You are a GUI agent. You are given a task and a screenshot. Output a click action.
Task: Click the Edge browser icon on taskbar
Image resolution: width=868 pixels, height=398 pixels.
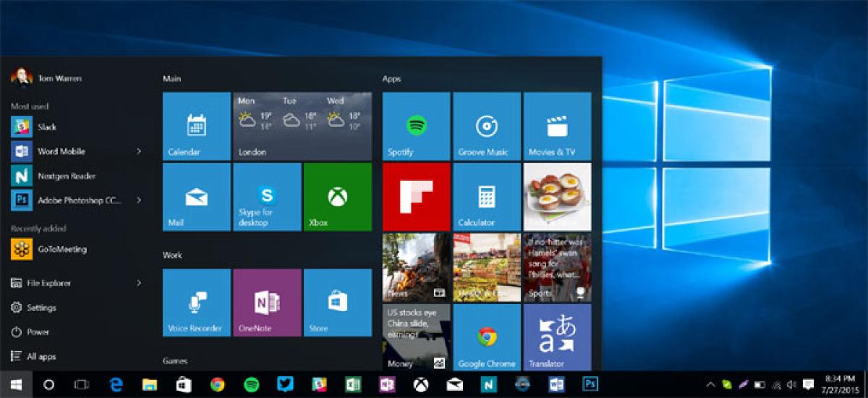[116, 384]
